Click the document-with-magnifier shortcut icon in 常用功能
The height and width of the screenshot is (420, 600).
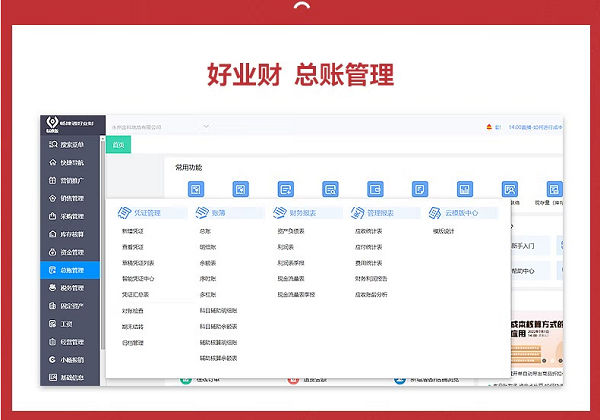click(330, 189)
